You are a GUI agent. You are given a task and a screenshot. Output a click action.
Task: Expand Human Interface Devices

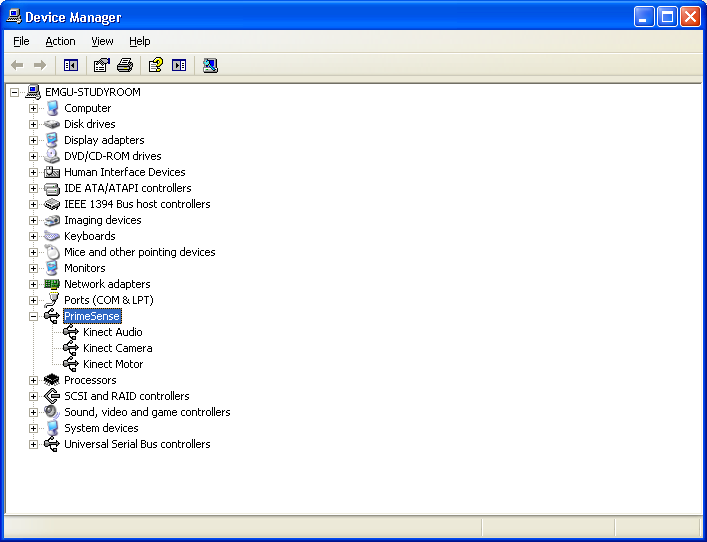pos(33,172)
